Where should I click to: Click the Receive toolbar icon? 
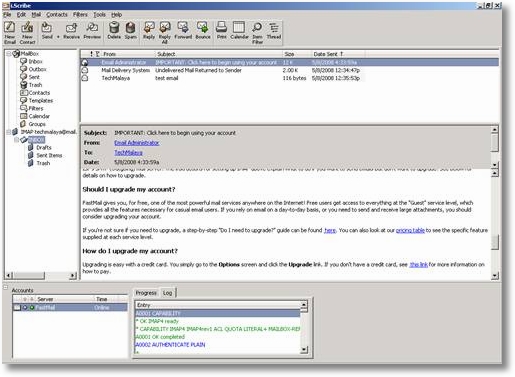(x=71, y=31)
